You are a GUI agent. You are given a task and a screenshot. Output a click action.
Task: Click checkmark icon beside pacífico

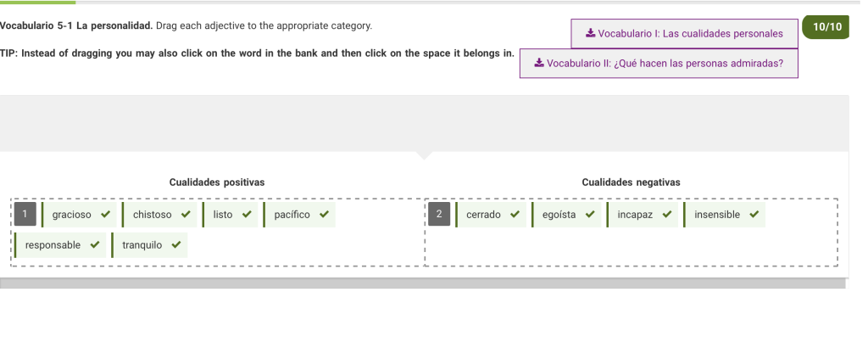(325, 215)
